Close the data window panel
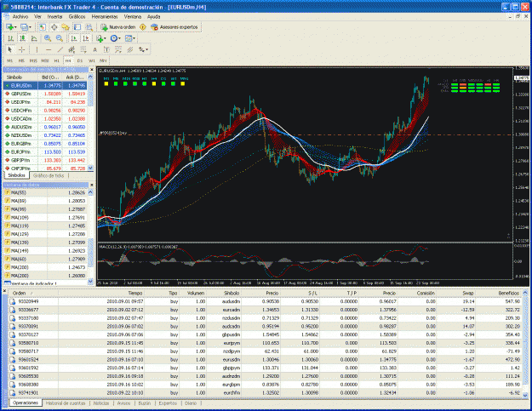Viewport: 532px width, 411px height. [91, 185]
